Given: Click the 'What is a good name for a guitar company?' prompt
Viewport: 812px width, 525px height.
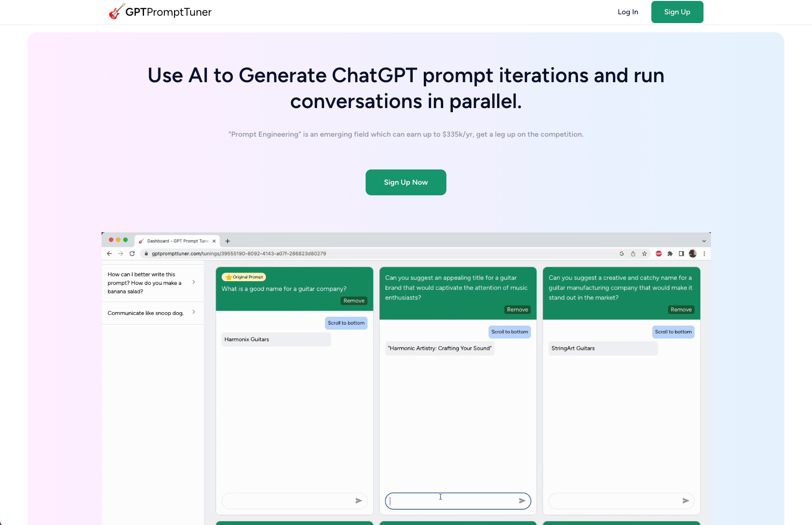Looking at the screenshot, I should point(284,289).
